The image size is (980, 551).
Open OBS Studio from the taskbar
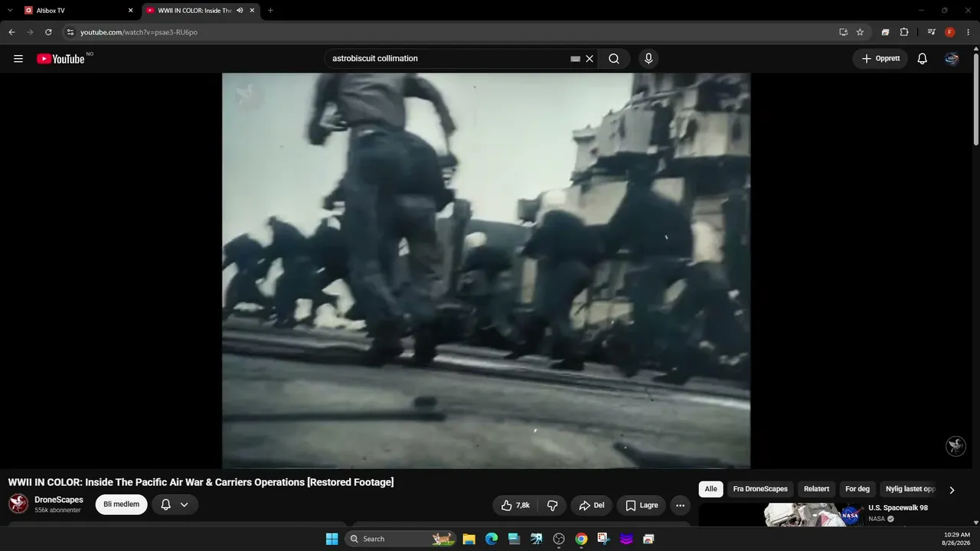[x=559, y=539]
